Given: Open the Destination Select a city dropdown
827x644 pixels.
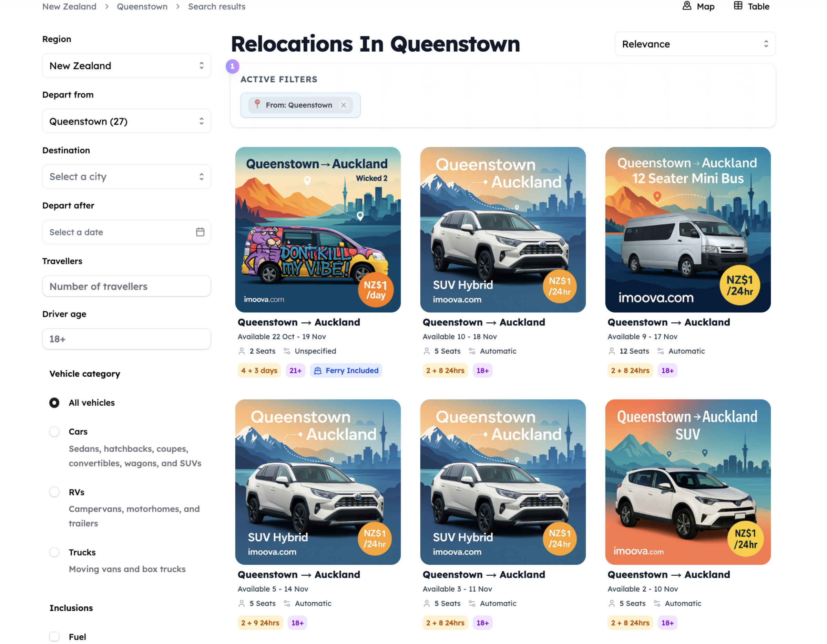Looking at the screenshot, I should click(126, 177).
